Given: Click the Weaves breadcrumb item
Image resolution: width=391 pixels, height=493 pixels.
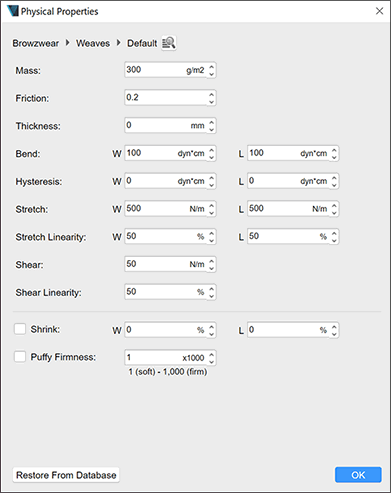Looking at the screenshot, I should 93,43.
